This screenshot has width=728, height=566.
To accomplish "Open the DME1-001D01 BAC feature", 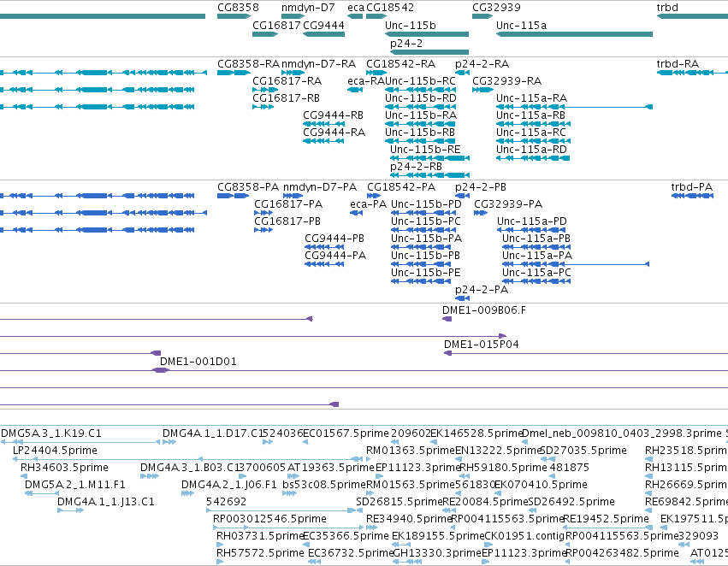I will pyautogui.click(x=441, y=370).
